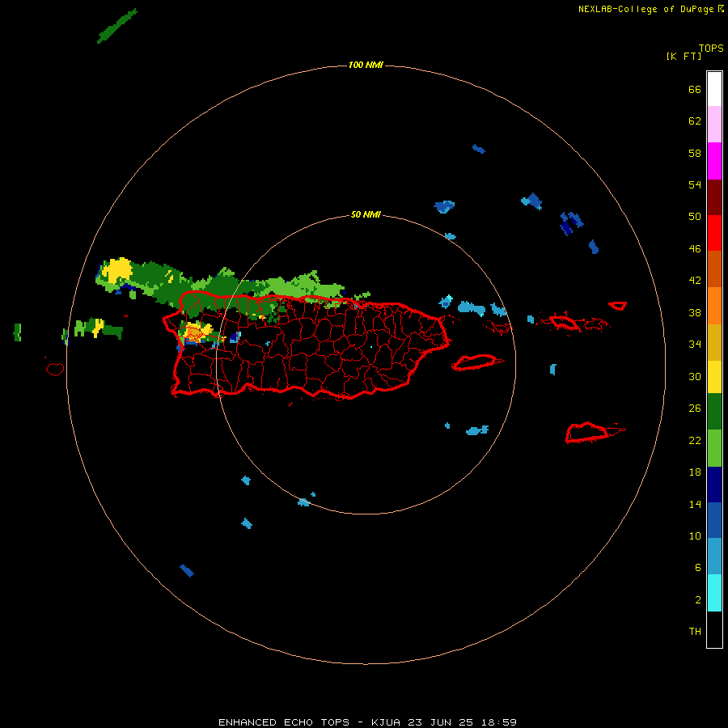The height and width of the screenshot is (728, 728).
Task: Click the NEXLAB-College of DuPage credit text
Action: [647, 9]
